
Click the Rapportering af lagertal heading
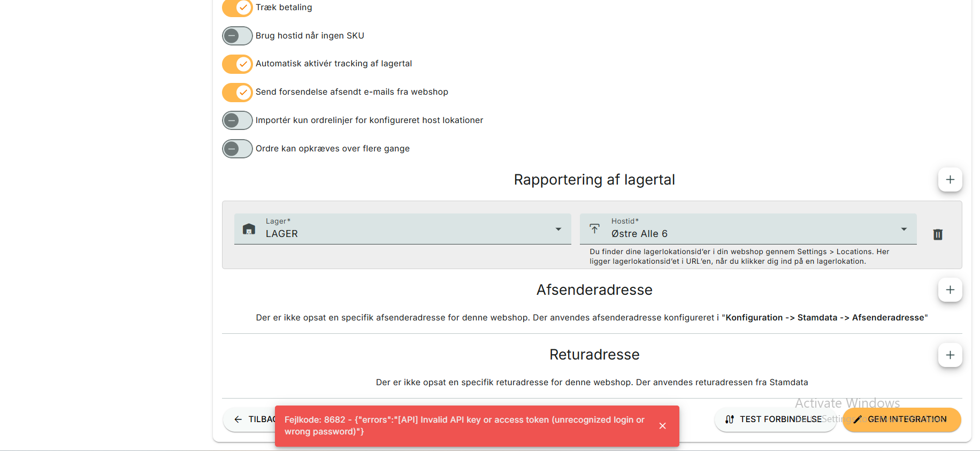(x=594, y=180)
